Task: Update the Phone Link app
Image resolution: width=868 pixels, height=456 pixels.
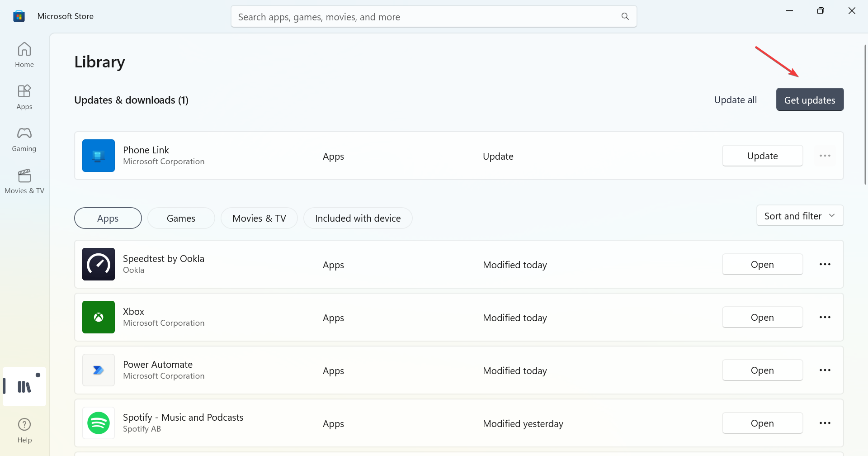Action: pos(762,156)
